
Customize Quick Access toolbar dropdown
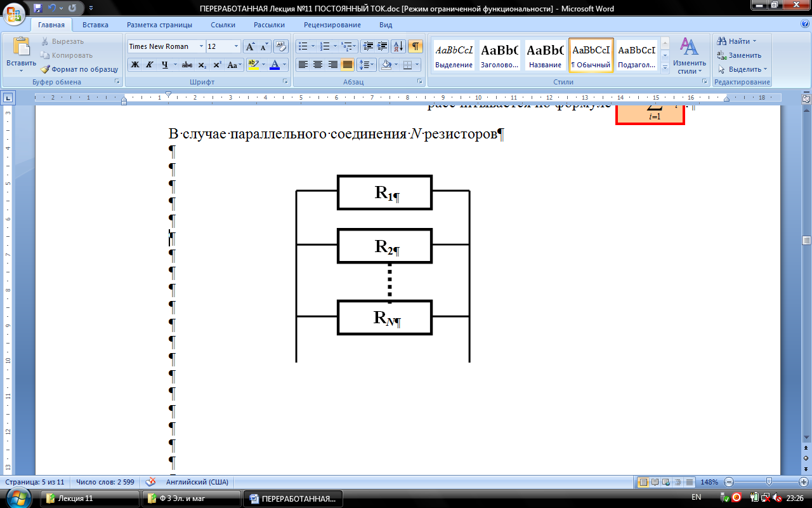point(91,8)
